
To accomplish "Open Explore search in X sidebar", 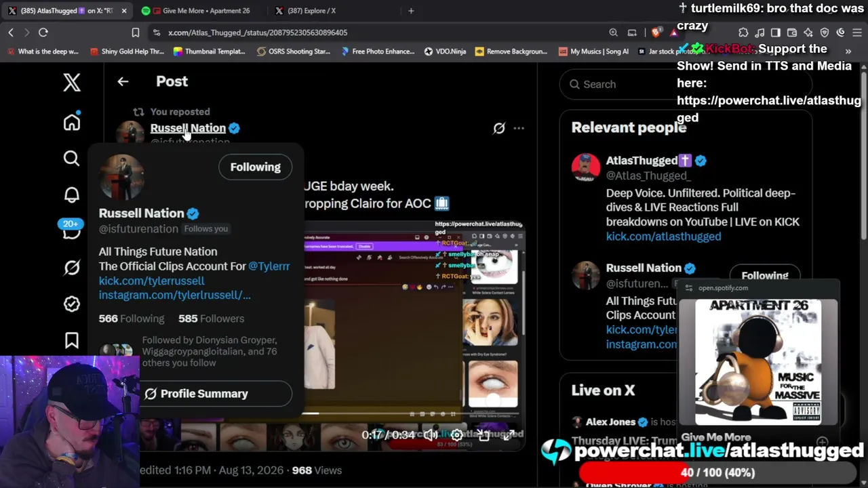I will [72, 159].
